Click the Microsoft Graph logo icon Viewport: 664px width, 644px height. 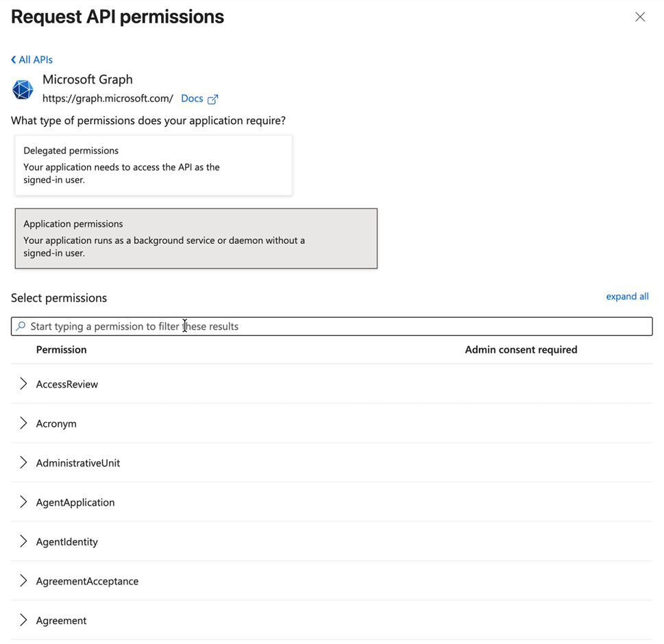click(23, 89)
